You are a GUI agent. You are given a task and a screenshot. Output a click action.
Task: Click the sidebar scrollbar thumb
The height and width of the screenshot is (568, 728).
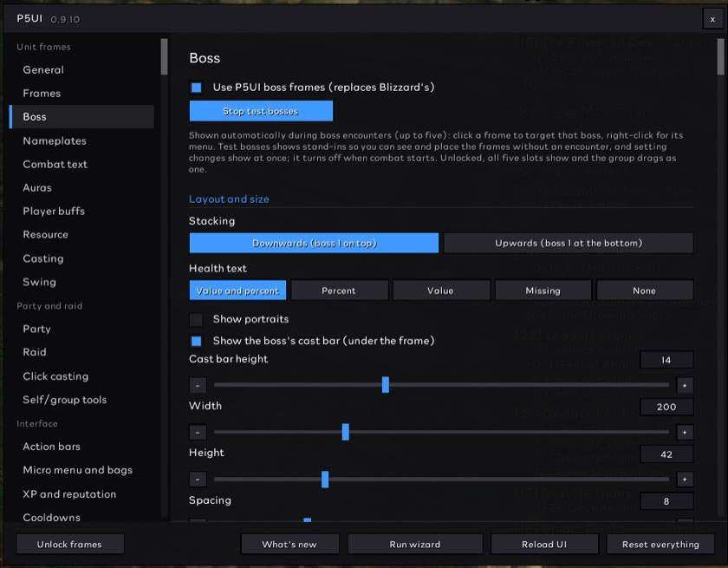pos(164,56)
